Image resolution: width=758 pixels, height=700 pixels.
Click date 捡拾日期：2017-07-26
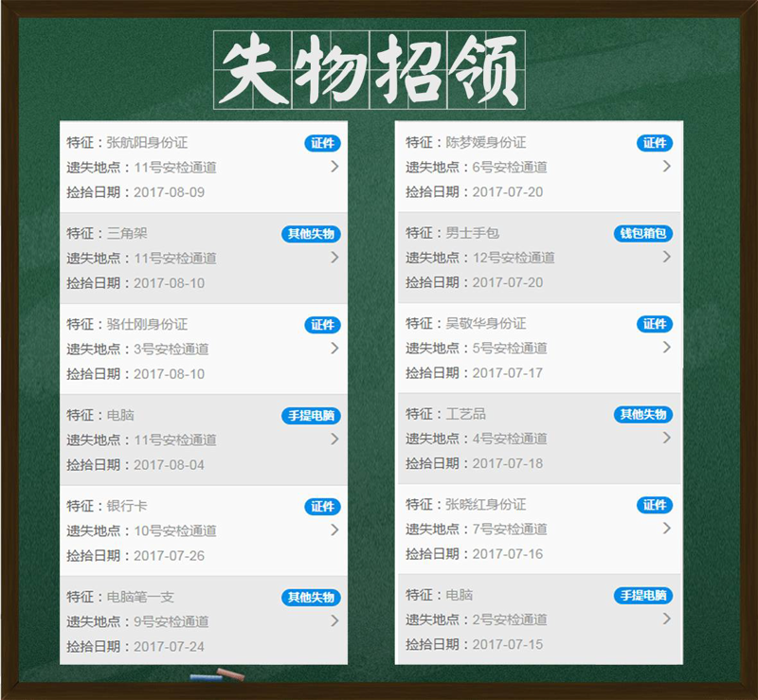(135, 556)
